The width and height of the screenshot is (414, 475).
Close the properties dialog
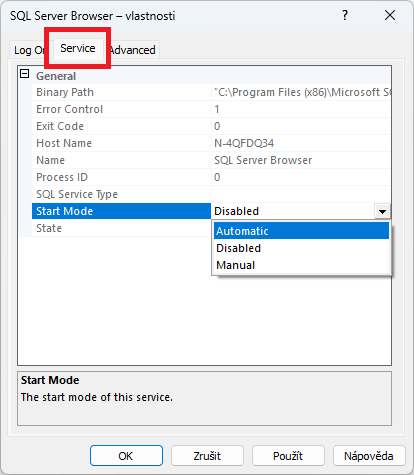[x=390, y=15]
